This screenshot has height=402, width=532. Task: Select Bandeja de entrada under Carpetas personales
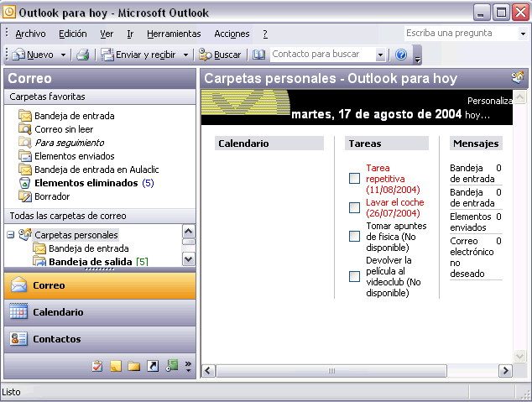tap(89, 248)
